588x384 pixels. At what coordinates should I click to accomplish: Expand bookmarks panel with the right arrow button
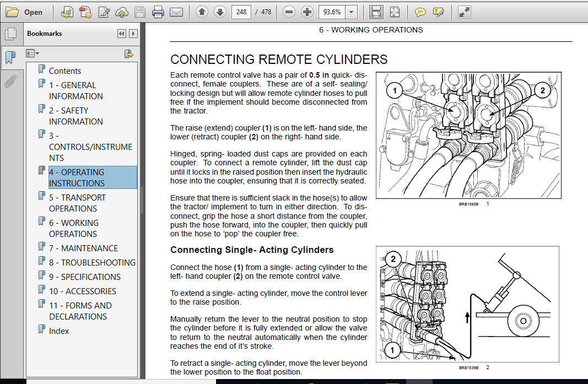(x=133, y=34)
